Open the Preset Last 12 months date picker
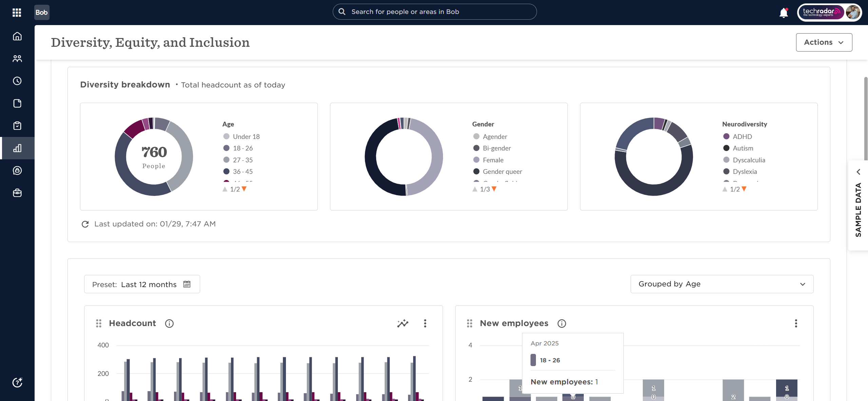 [x=142, y=284]
